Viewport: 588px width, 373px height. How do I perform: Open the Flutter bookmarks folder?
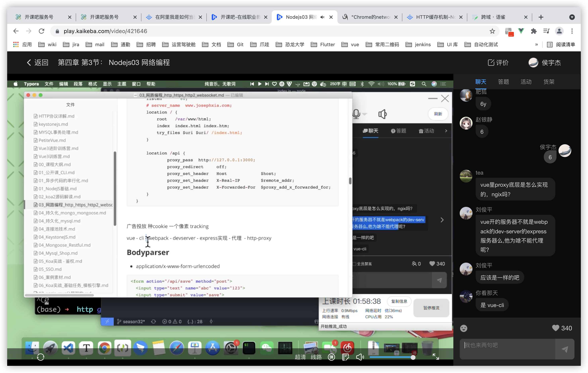323,44
